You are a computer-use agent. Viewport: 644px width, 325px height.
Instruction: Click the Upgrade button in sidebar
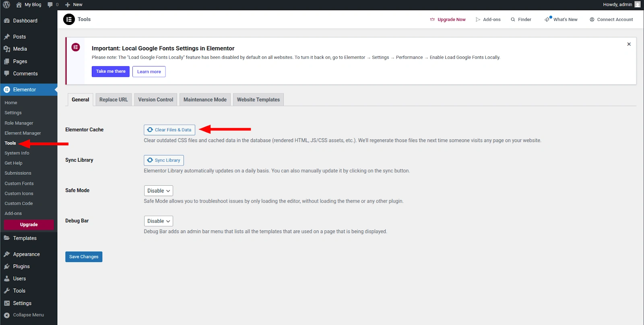(x=29, y=225)
